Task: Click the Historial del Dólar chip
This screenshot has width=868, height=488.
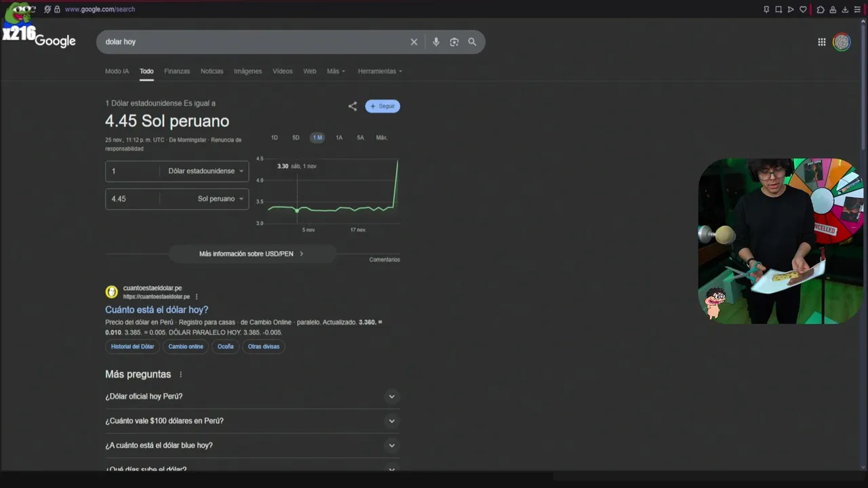Action: [132, 346]
